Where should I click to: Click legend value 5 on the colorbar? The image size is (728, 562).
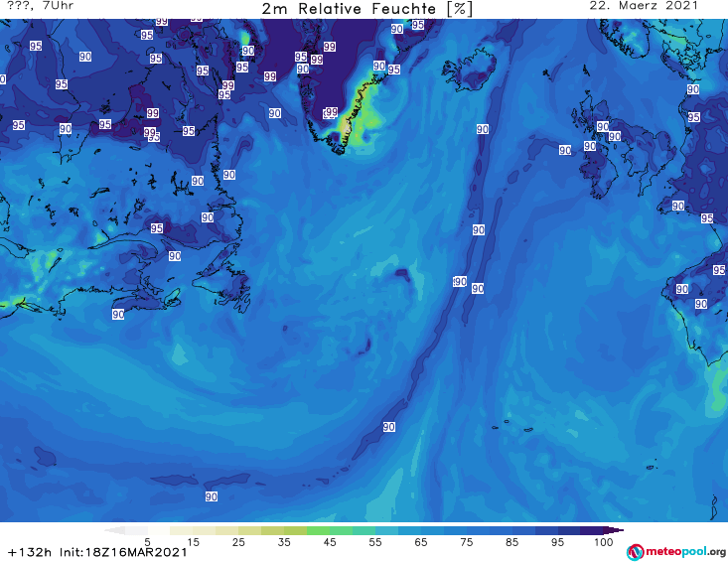pos(147,542)
